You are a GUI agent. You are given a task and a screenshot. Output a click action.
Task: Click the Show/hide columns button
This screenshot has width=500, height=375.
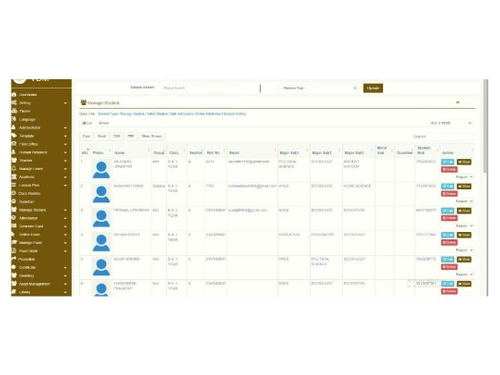coord(152,136)
